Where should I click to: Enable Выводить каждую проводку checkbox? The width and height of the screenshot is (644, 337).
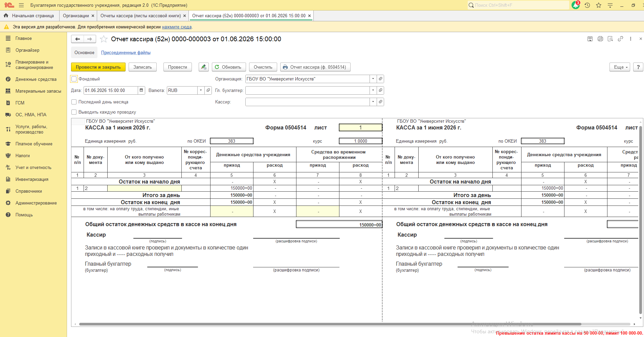coord(74,112)
